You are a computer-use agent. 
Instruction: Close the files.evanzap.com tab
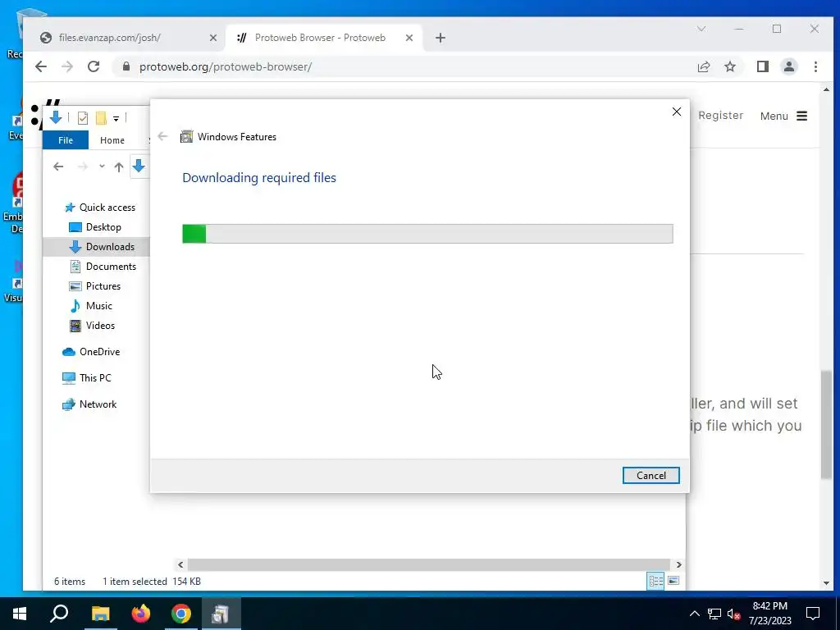pyautogui.click(x=213, y=38)
